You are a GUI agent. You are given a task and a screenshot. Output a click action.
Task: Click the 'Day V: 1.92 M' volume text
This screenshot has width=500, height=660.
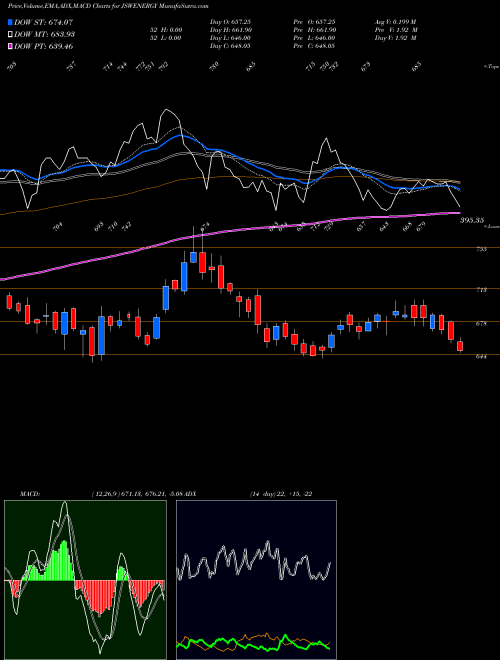[x=396, y=38]
